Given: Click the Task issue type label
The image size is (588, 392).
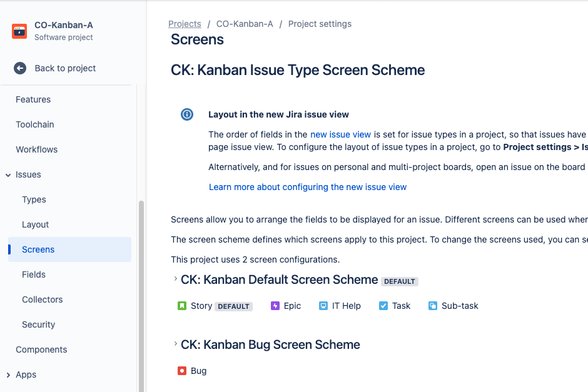Looking at the screenshot, I should click(401, 306).
